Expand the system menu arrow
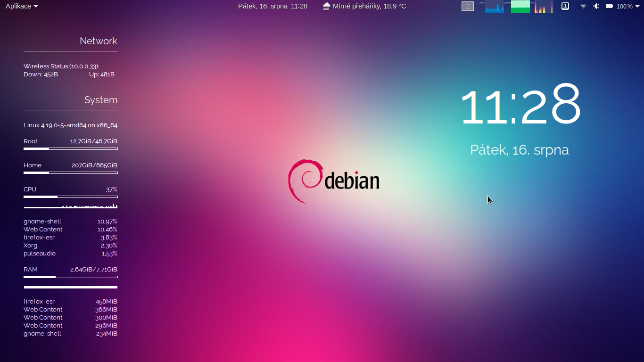 (637, 7)
